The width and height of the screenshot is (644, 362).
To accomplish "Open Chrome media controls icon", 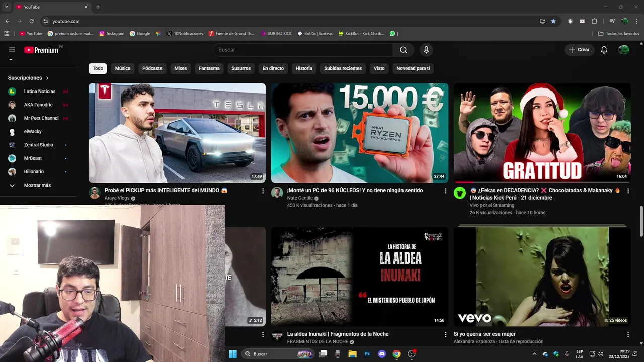I will 612,21.
